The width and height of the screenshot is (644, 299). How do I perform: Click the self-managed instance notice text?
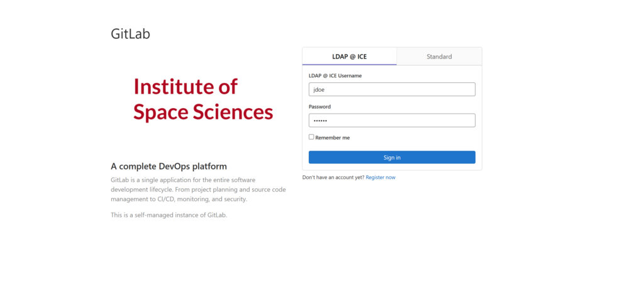coord(169,215)
